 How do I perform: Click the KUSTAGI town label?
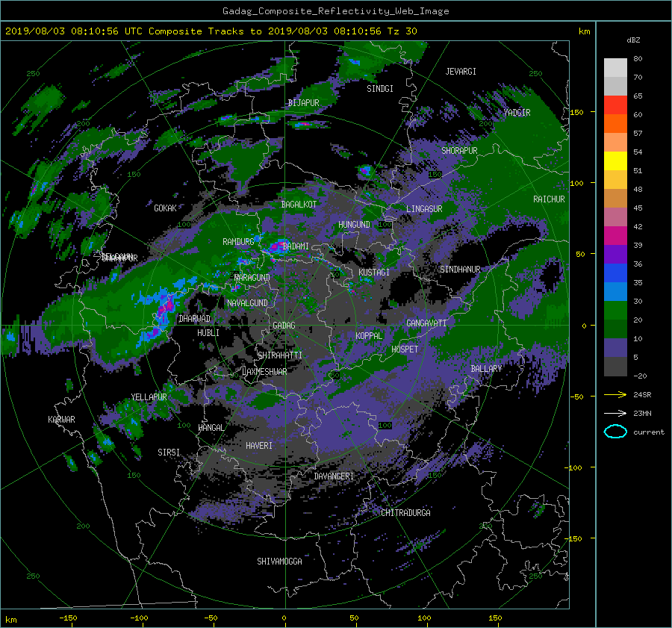point(374,273)
